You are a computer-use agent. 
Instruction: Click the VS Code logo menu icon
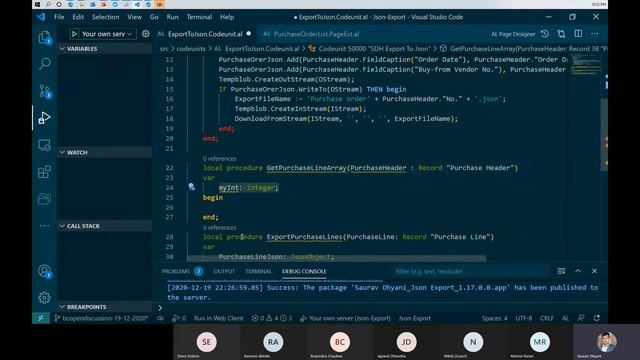coord(41,17)
